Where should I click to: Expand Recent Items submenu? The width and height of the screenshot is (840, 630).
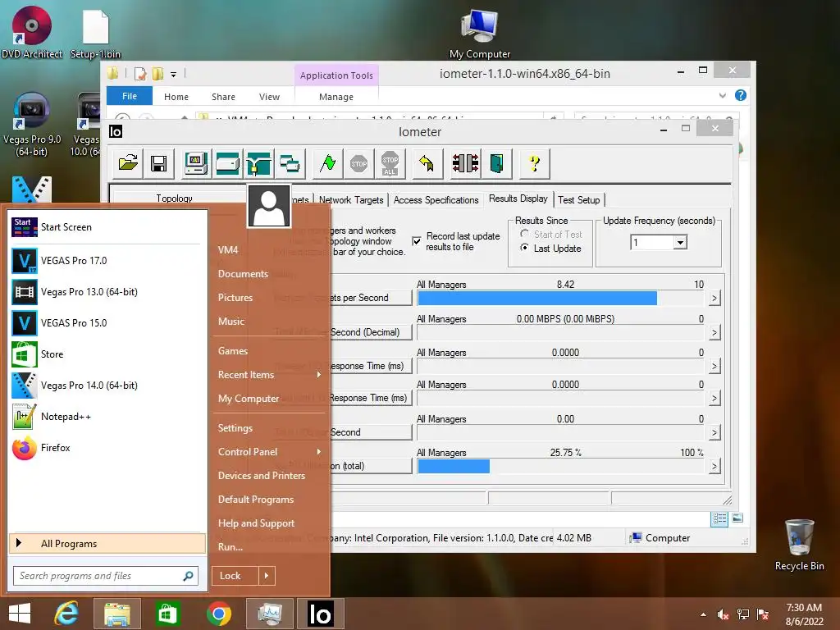(x=319, y=374)
